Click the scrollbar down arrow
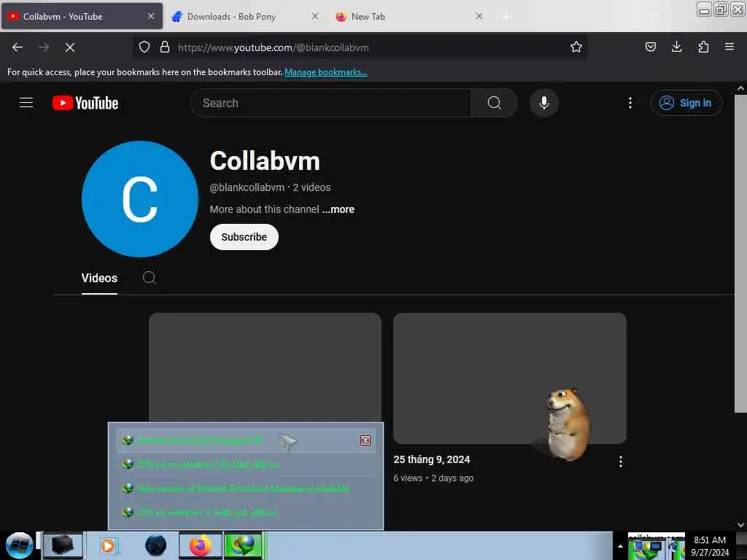 click(740, 525)
